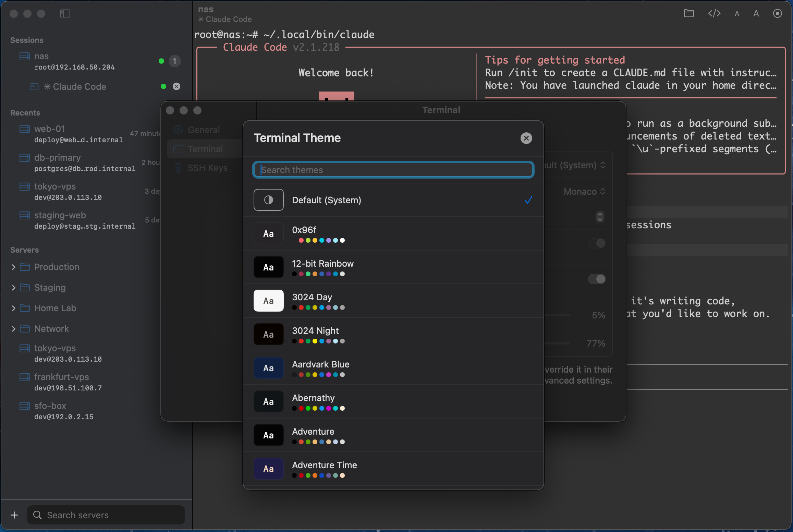This screenshot has height=532, width=793.
Task: Select the 12-bit Rainbow theme
Action: 393,267
